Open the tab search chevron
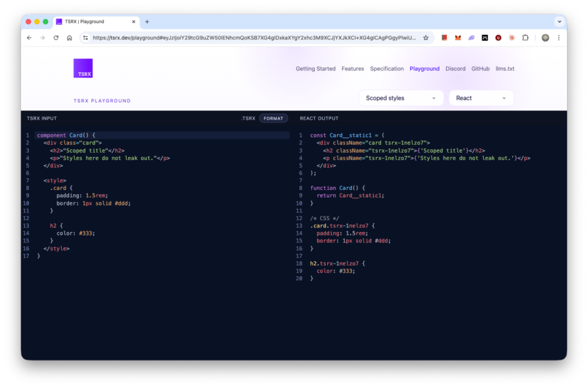The height and width of the screenshot is (388, 588). [x=560, y=22]
